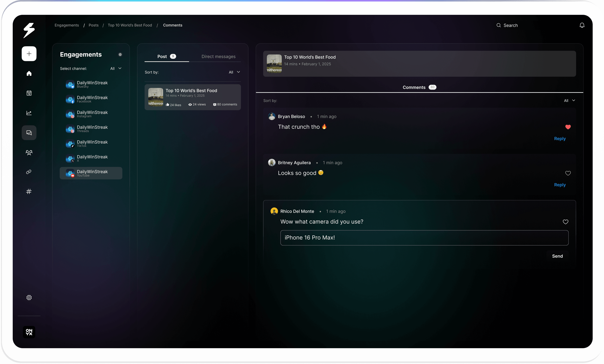
Task: Open the settings gear icon
Action: [x=29, y=297]
